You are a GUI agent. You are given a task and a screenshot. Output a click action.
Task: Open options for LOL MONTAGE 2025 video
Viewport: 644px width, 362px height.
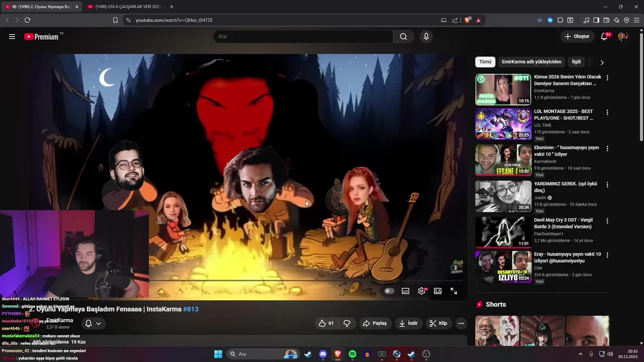[607, 112]
